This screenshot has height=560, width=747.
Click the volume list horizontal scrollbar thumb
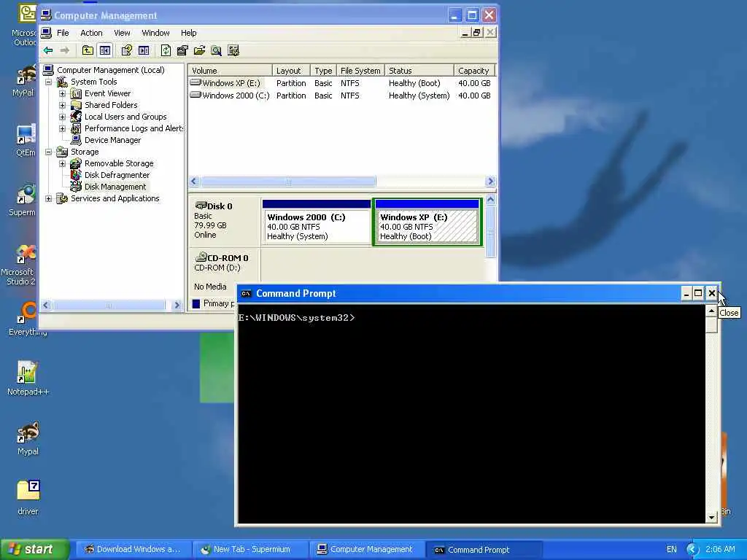[x=288, y=182]
